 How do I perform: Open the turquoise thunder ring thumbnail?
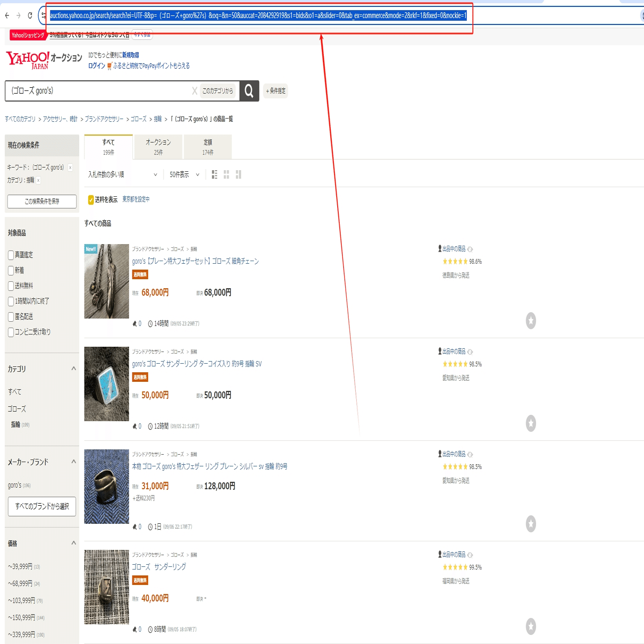click(x=106, y=384)
